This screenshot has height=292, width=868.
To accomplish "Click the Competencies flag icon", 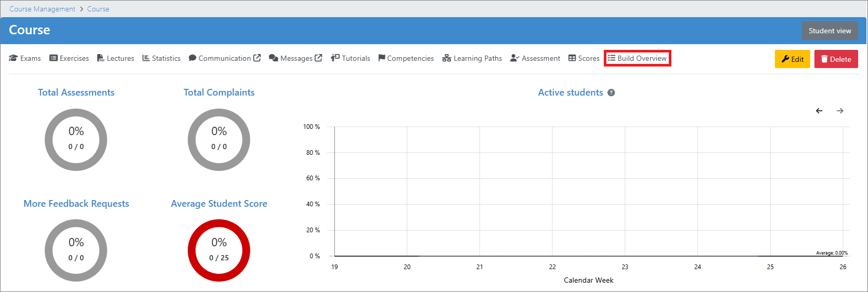I will tap(382, 58).
